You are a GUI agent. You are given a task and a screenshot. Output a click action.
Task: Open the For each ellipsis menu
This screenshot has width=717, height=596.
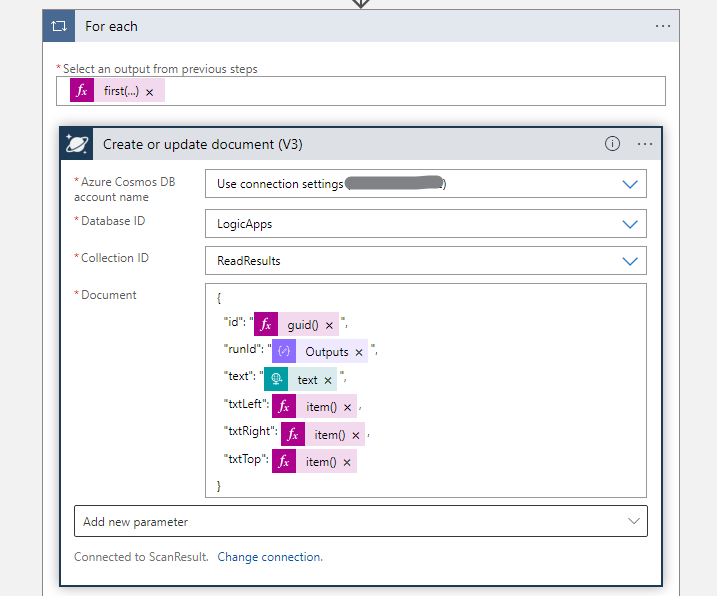[x=663, y=26]
